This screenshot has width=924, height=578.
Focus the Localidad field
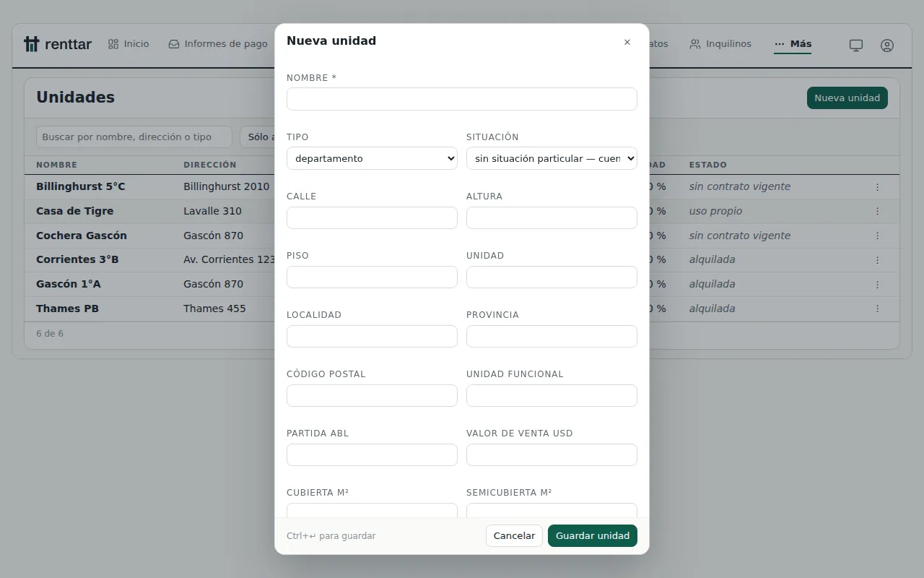click(x=372, y=336)
